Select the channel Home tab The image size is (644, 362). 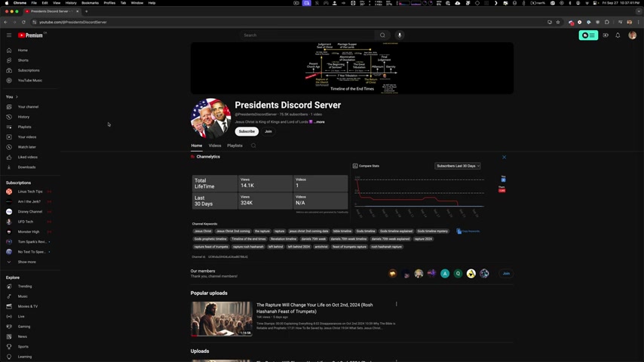[x=196, y=146]
